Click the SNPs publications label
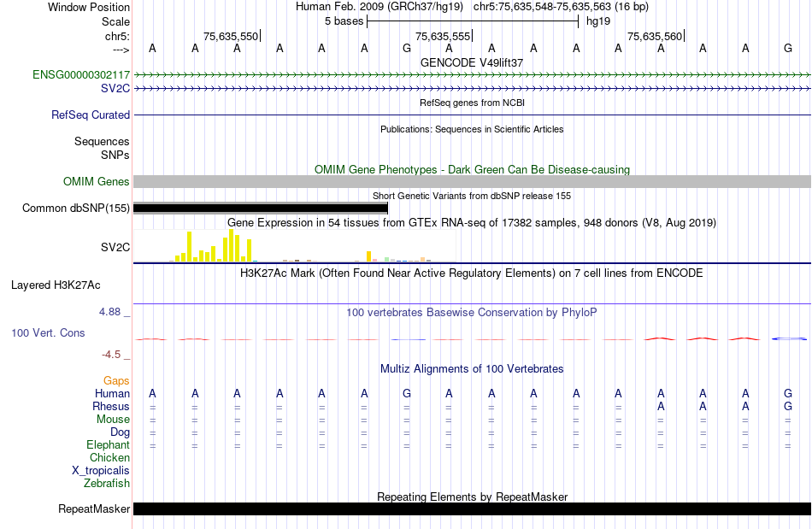This screenshot has width=812, height=529. tap(115, 155)
